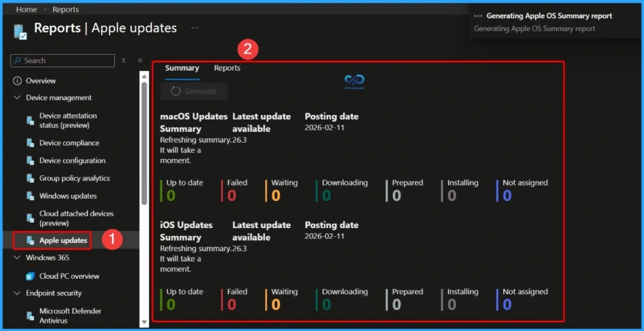Open Microsoft Defender Antivirus report

pyautogui.click(x=70, y=316)
